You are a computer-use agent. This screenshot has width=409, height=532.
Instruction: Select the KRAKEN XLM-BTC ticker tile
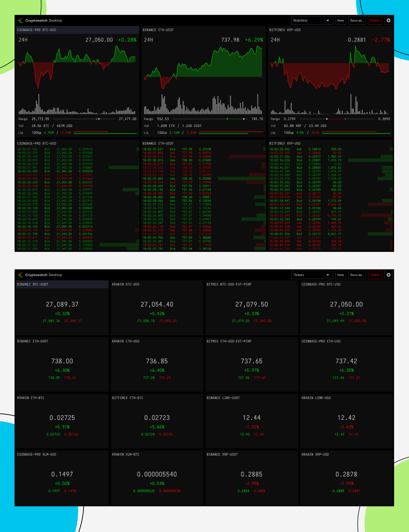coord(157,477)
